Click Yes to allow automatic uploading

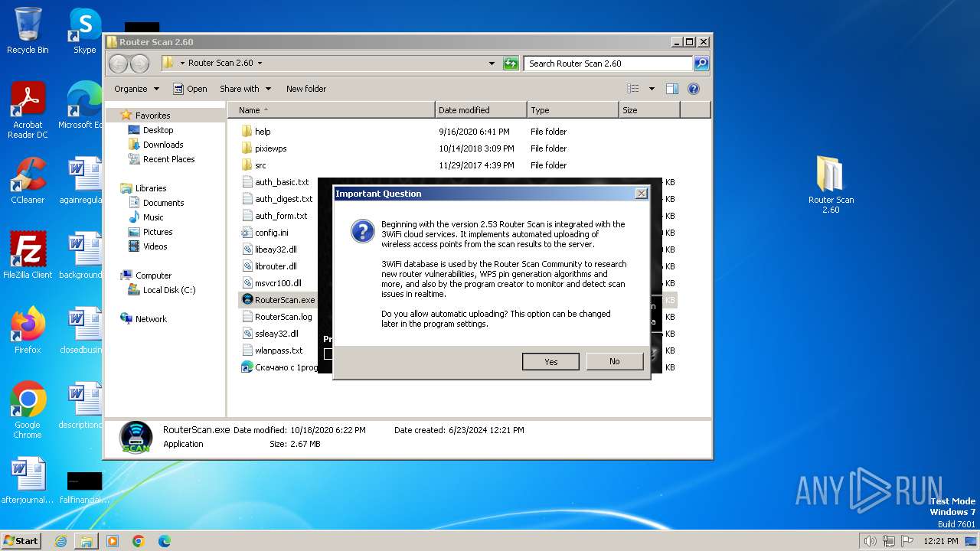[x=550, y=361]
